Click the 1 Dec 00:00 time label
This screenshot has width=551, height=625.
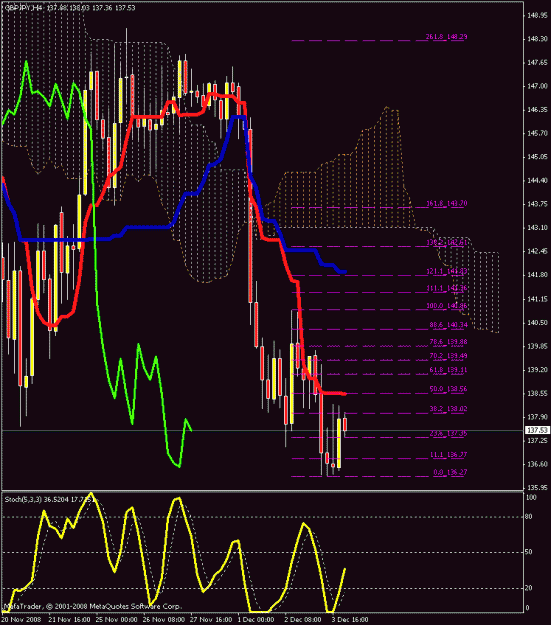click(256, 619)
